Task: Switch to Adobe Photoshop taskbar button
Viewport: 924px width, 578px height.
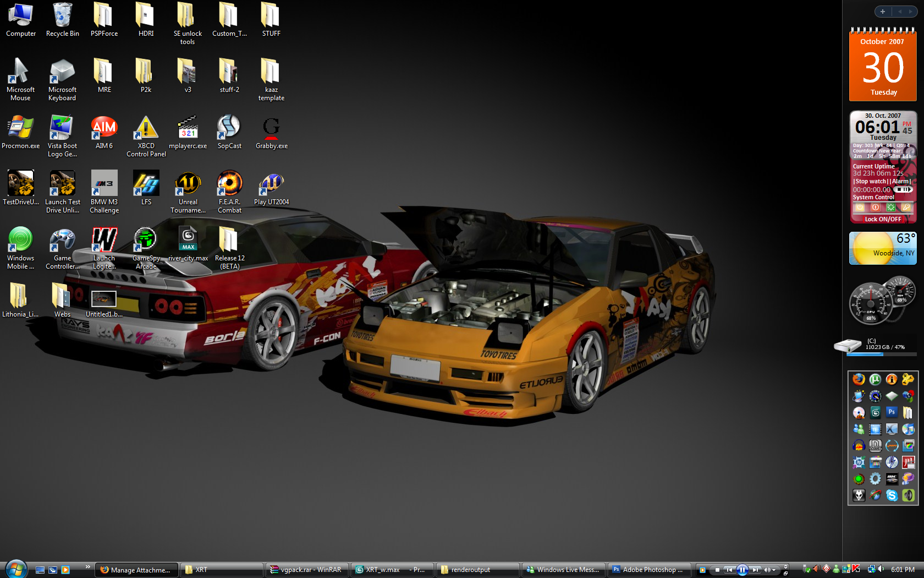Action: 648,570
